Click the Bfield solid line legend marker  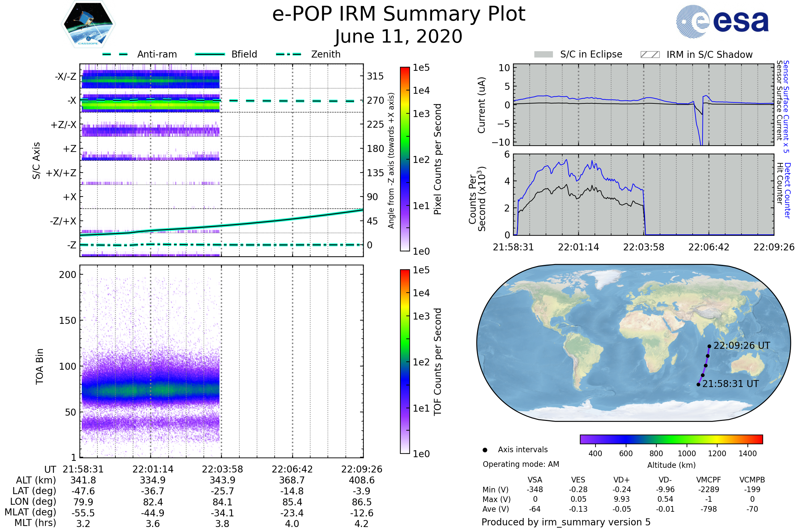(x=210, y=54)
